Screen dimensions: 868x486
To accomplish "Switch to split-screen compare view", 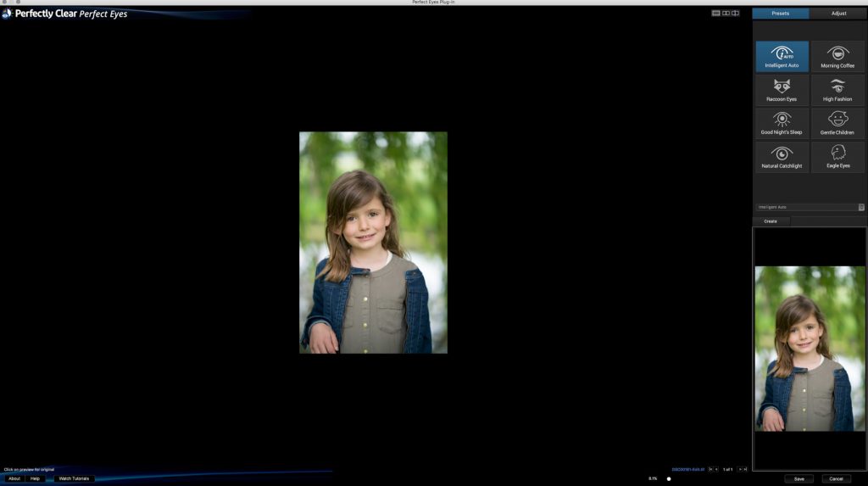I will click(x=735, y=13).
